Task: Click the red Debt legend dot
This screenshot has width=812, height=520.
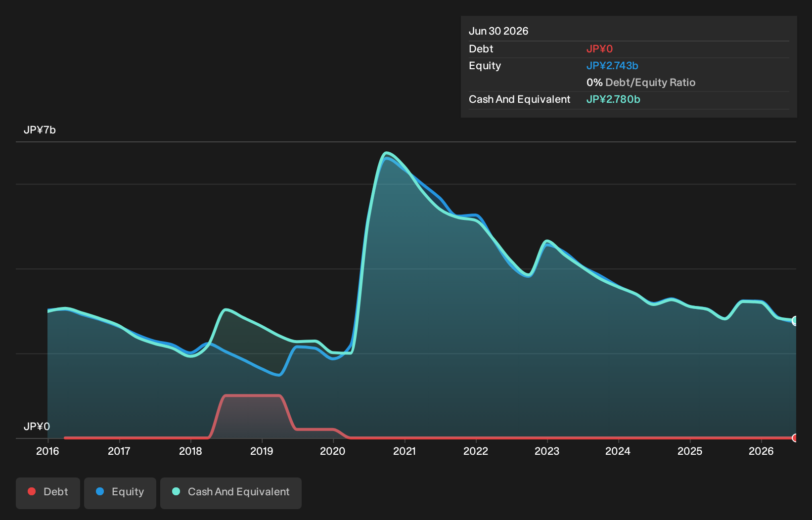Action: point(32,491)
